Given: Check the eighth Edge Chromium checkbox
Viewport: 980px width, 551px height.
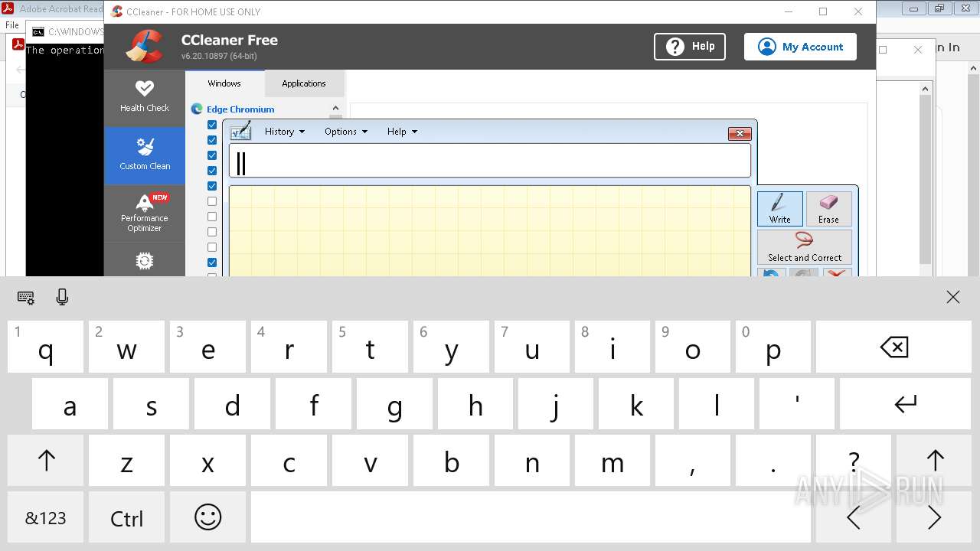Looking at the screenshot, I should point(212,232).
